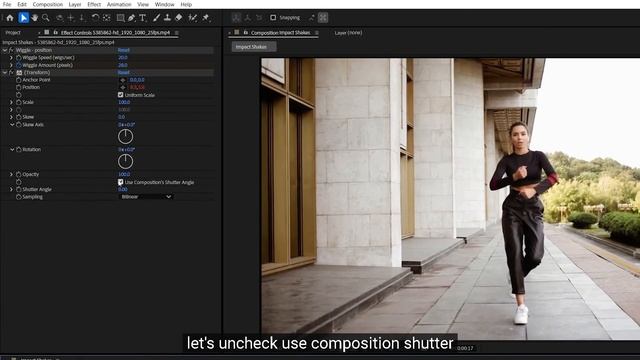Select the Puppet Pin tool
Screen dimensions: 640x360
pos(206,18)
